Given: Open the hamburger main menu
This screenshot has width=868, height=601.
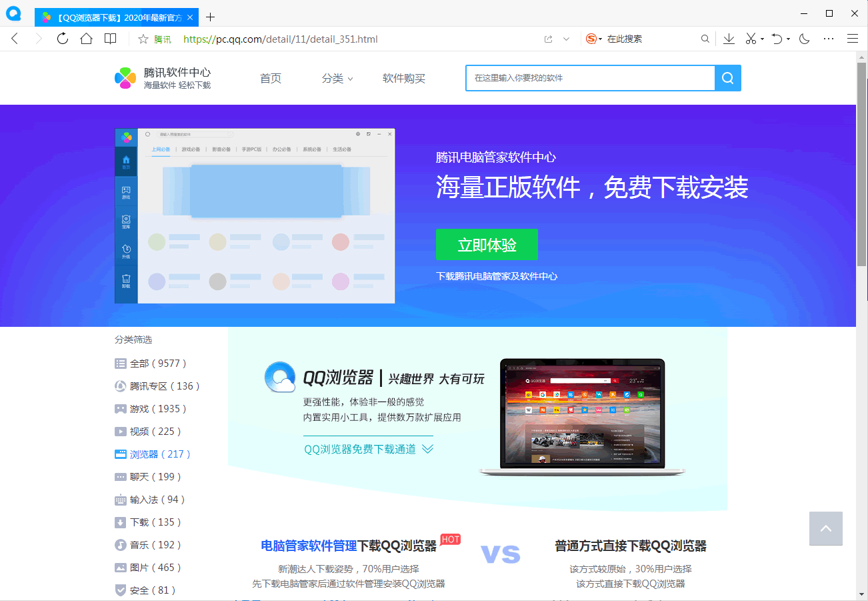Looking at the screenshot, I should point(852,39).
